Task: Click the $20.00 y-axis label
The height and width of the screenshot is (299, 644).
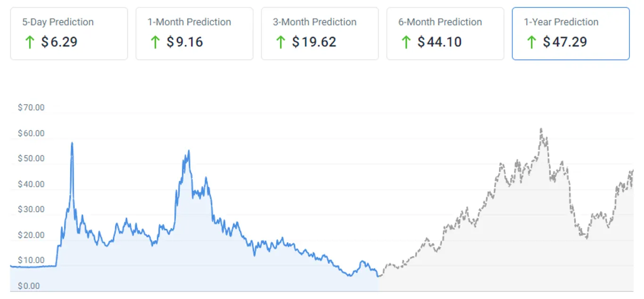Action: [x=31, y=235]
